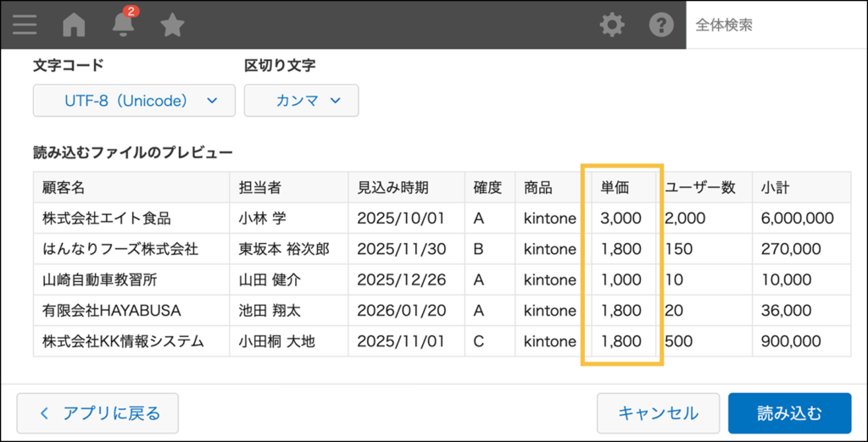The width and height of the screenshot is (868, 442).
Task: Expand the 区切り文字 カンマ dropdown
Action: pyautogui.click(x=301, y=101)
